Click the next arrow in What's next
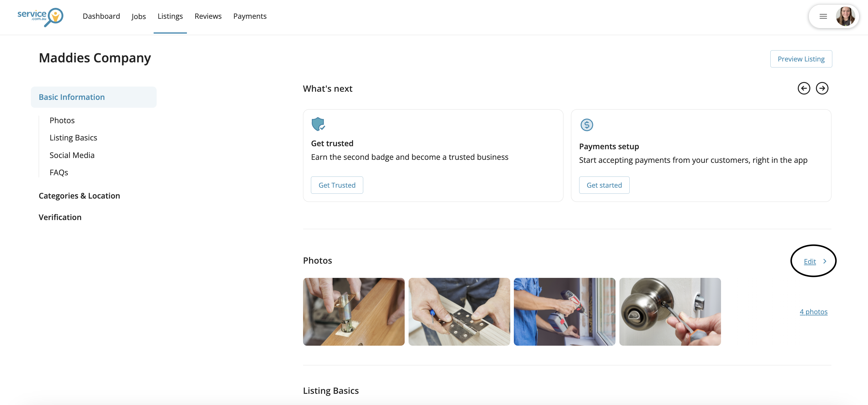Screen dimensions: 868x405 click(x=822, y=88)
